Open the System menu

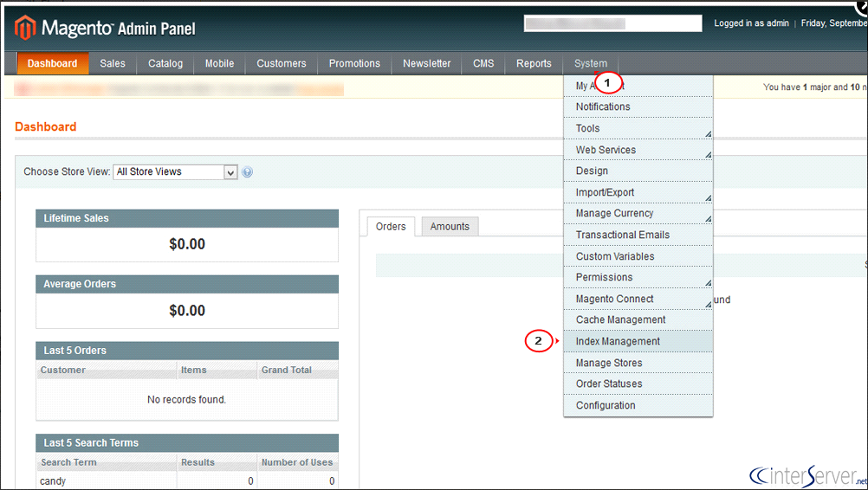coord(591,63)
